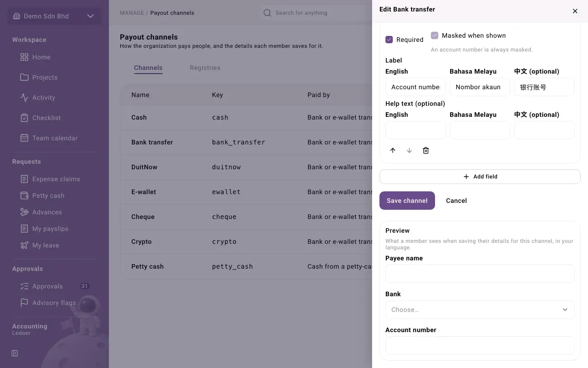
Task: Click the 'crypto' key cell
Action: point(224,241)
